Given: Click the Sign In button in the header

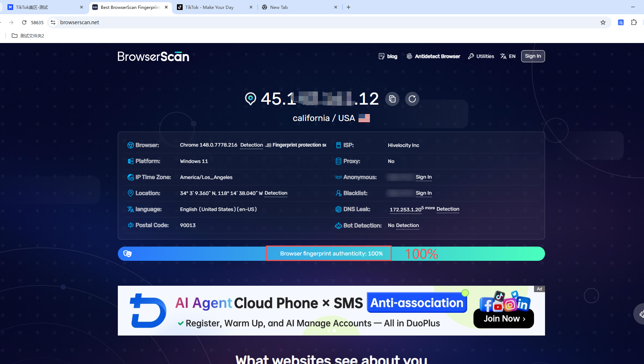Looking at the screenshot, I should tap(533, 56).
